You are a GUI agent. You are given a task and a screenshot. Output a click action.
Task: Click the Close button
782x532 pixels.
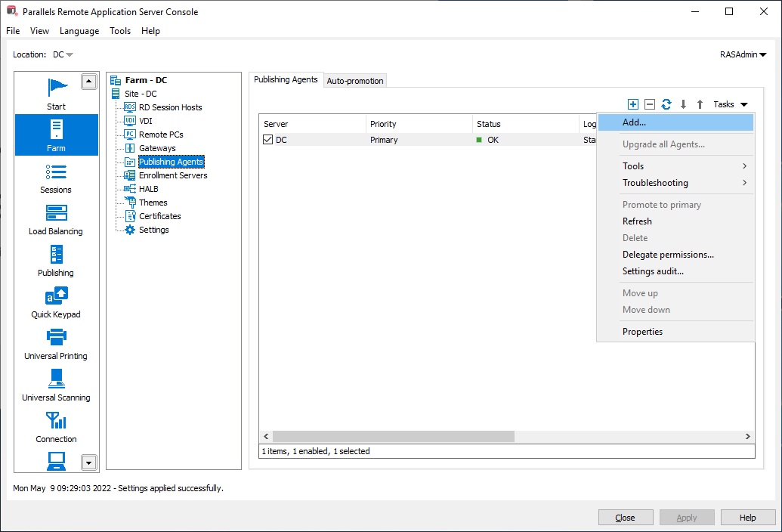[626, 518]
